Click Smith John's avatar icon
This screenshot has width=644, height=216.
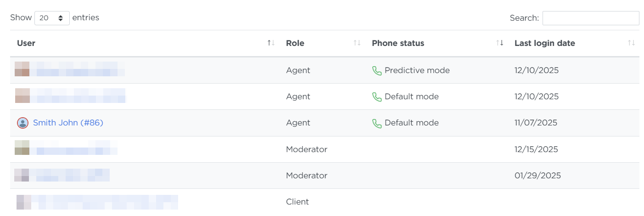[22, 123]
